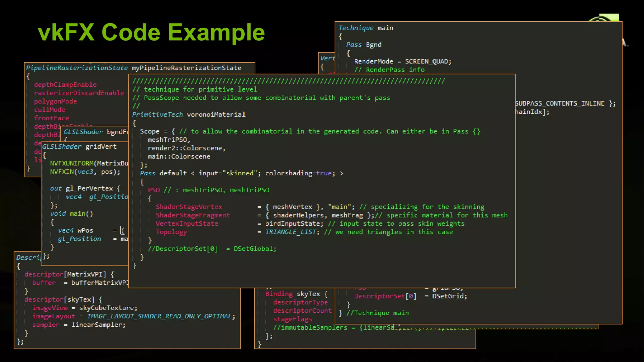This screenshot has width=644, height=362.
Task: Select 'descriptor[skyTex] {' line
Action: pyautogui.click(x=64, y=299)
